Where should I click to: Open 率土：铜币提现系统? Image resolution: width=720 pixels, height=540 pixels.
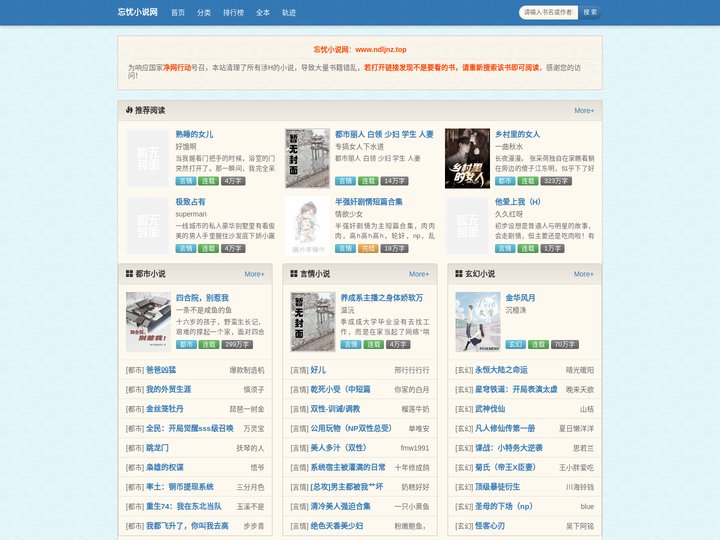tap(180, 487)
